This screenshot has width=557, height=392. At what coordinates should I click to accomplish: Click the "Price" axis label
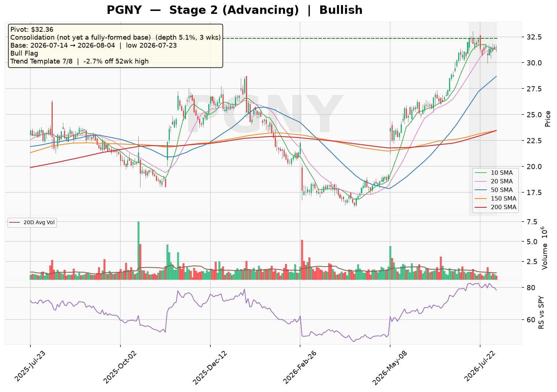[548, 119]
